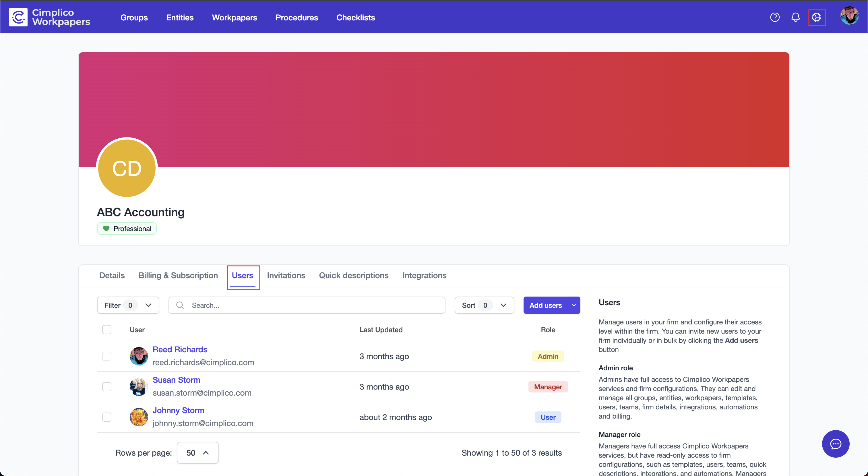Screen dimensions: 868x476
Task: Click the Add users button
Action: [546, 305]
